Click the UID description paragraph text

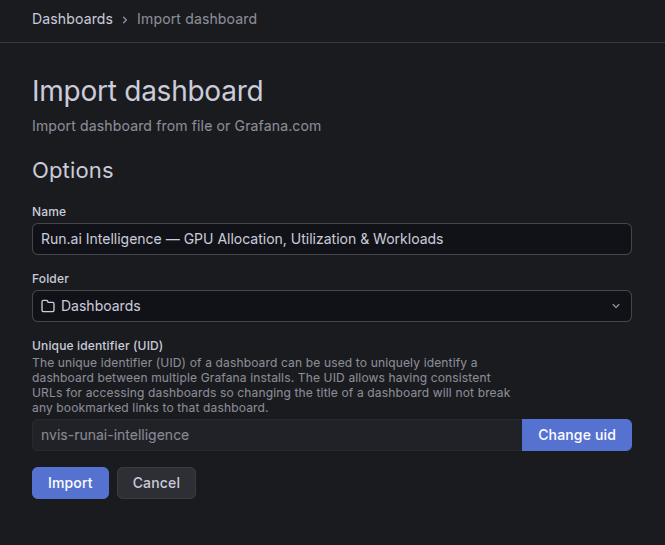click(x=271, y=385)
